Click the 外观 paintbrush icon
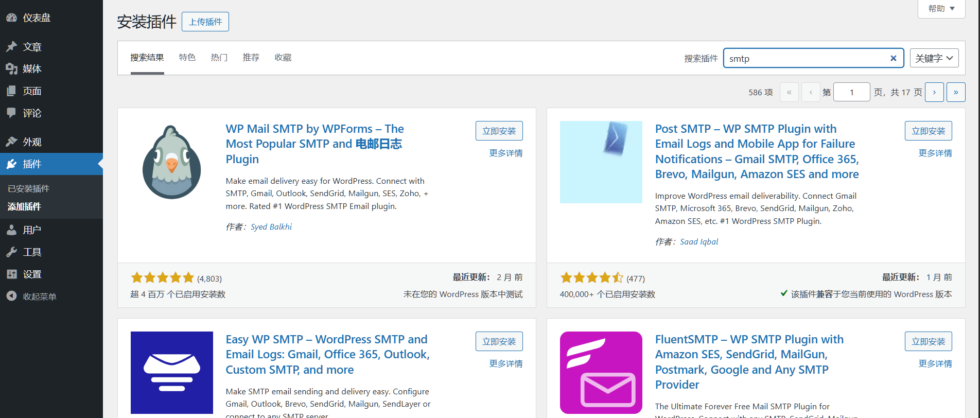 point(12,142)
